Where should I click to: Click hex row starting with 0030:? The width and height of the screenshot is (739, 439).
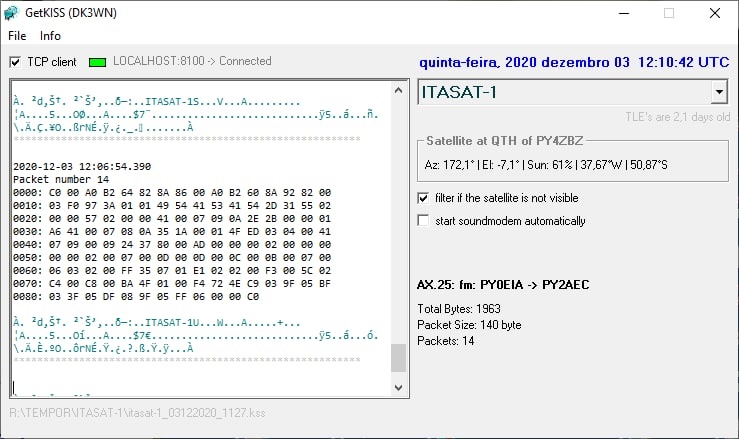point(172,232)
